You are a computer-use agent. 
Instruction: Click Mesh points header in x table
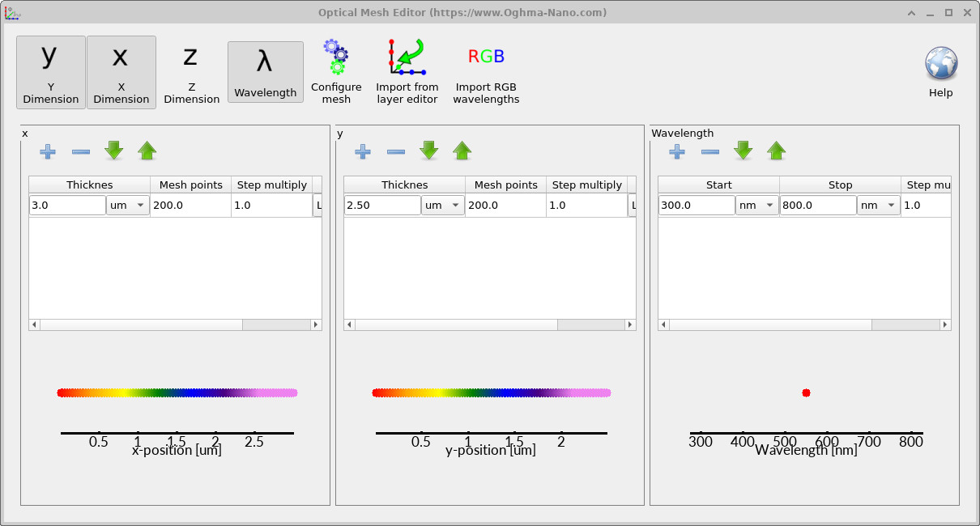click(x=191, y=185)
